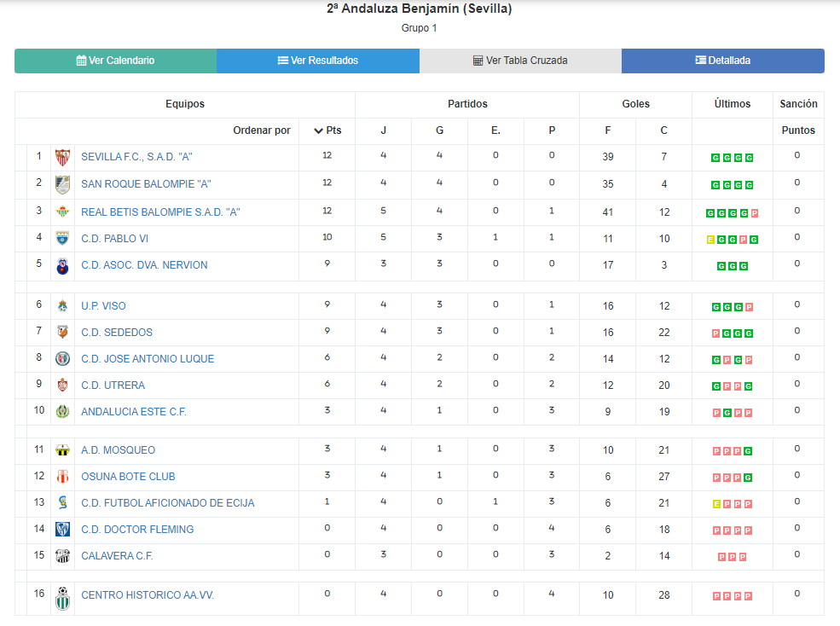Sort table by E. column header
The width and height of the screenshot is (840, 626).
click(x=495, y=130)
